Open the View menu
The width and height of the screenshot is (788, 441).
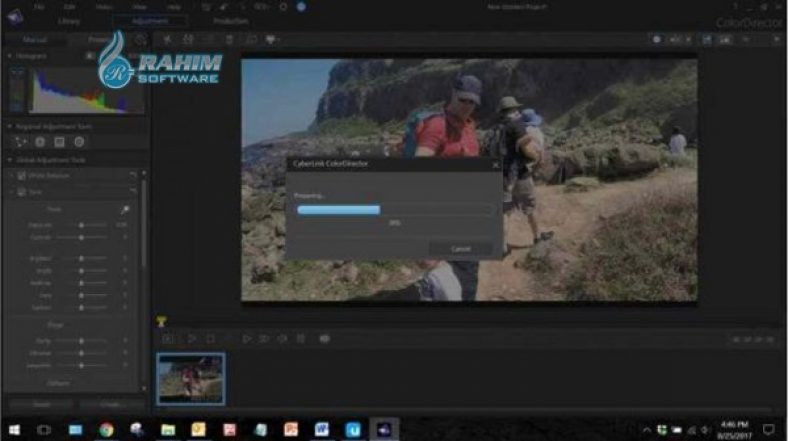(139, 7)
